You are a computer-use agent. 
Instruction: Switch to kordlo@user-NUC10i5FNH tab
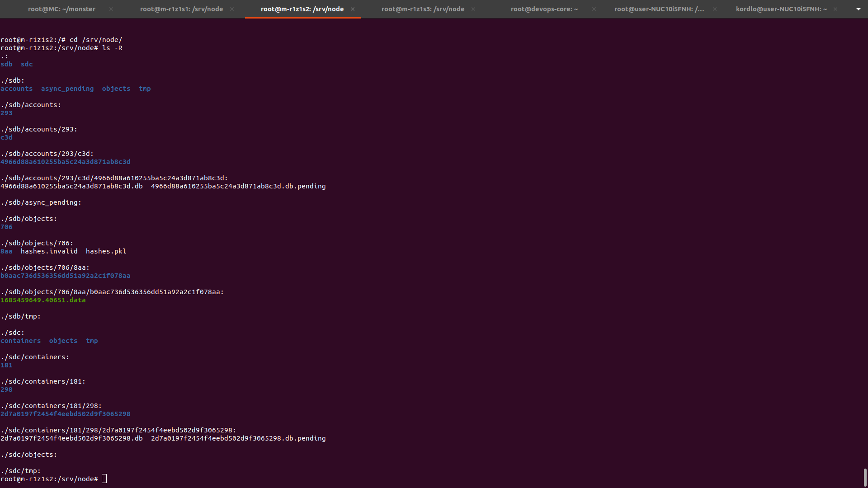pos(781,9)
